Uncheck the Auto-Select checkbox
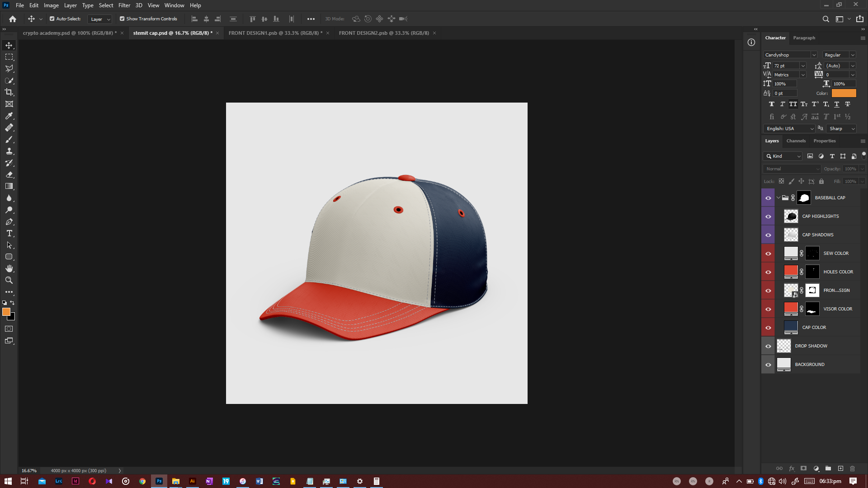This screenshot has width=868, height=488. tap(52, 19)
